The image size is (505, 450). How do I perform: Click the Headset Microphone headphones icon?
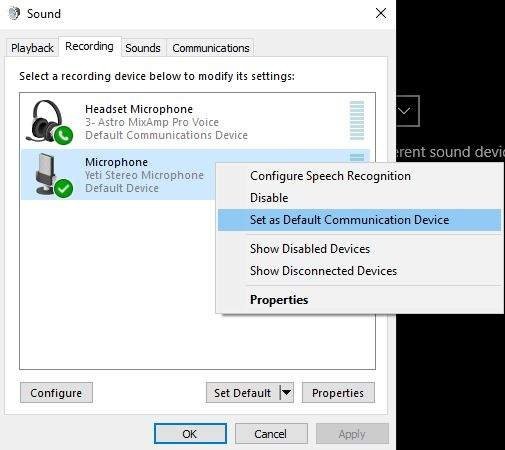47,121
